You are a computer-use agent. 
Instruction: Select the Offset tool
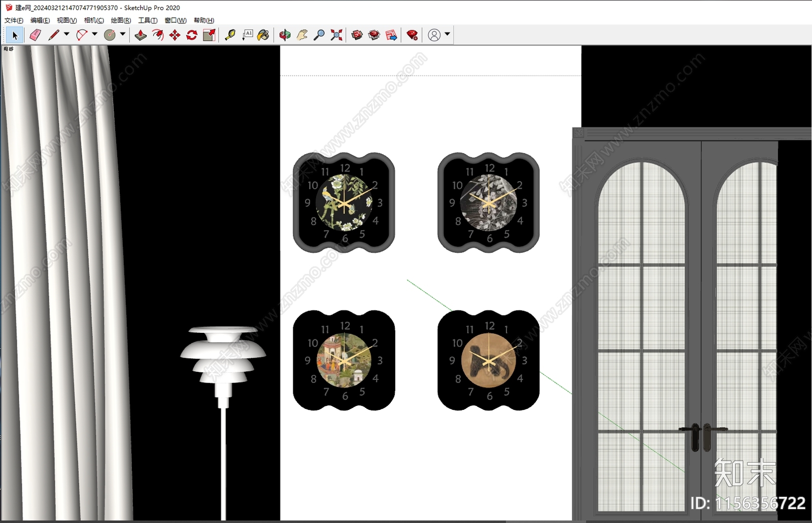pos(158,35)
